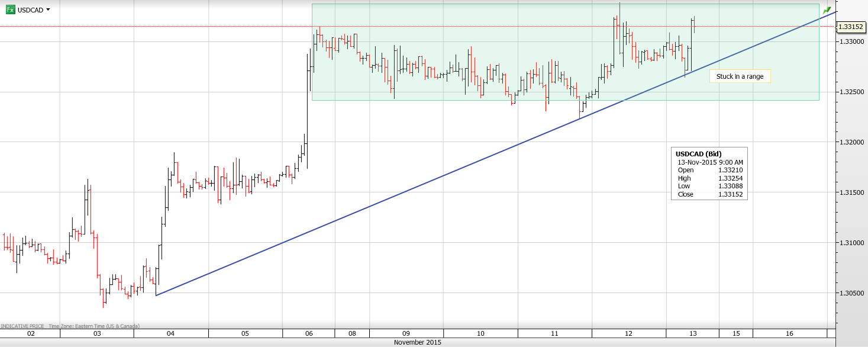This screenshot has height=347, width=868.
Task: Click the green chart arrow icon
Action: [827, 9]
